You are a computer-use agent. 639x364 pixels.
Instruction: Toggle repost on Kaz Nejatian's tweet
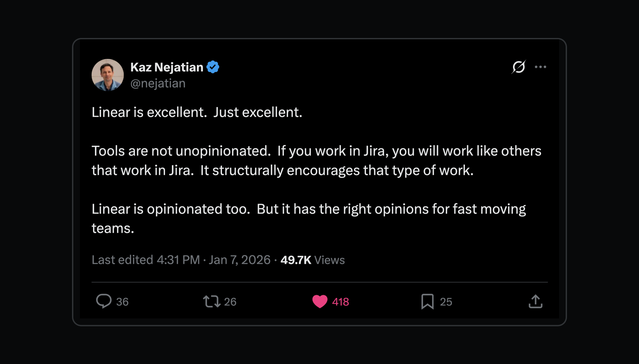click(212, 302)
